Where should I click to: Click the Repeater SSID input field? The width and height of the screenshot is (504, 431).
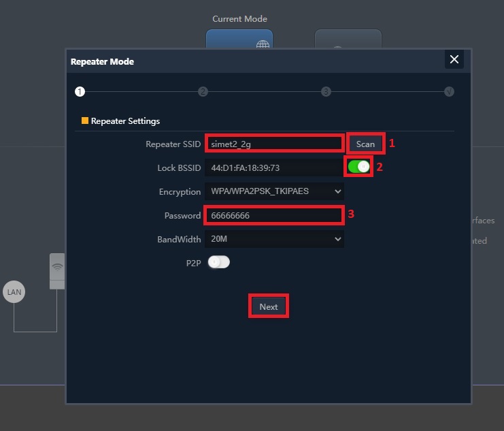click(x=274, y=144)
